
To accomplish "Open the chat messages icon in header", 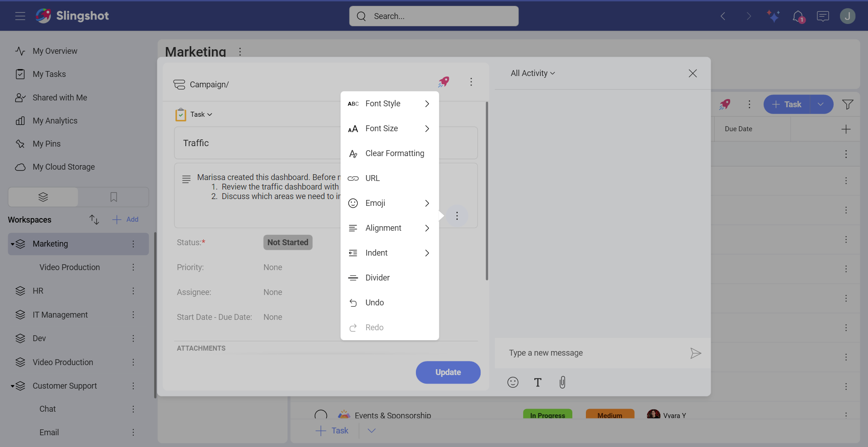I will 823,16.
